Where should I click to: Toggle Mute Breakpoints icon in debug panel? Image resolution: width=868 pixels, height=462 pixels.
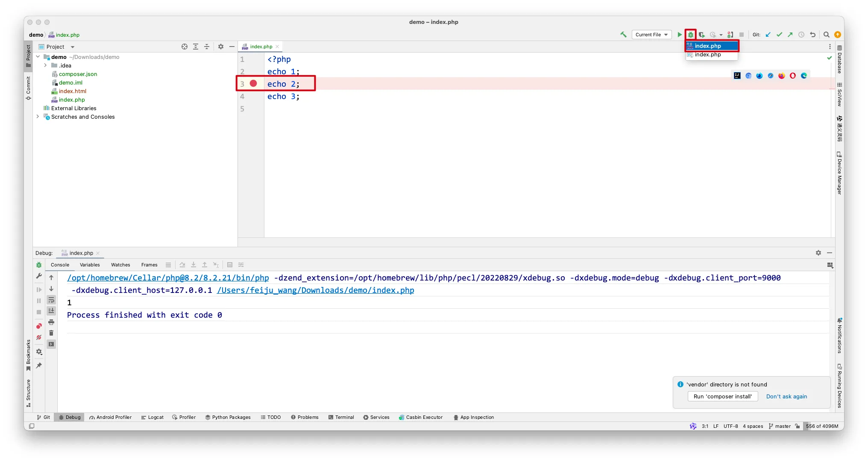(x=39, y=337)
